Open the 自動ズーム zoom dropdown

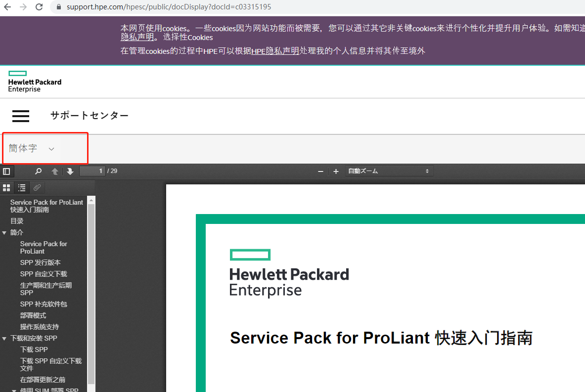[389, 171]
